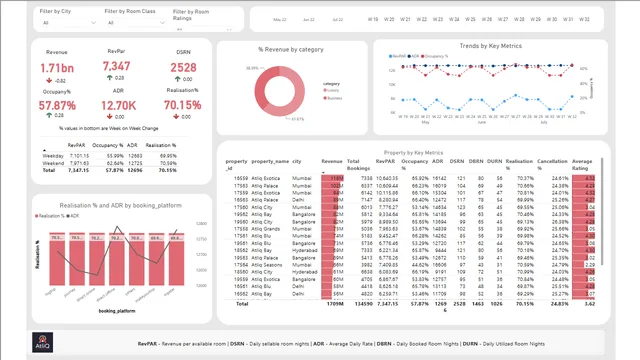Open the Filter by City dropdown
Viewport: 640px width, 360px height.
click(69, 23)
